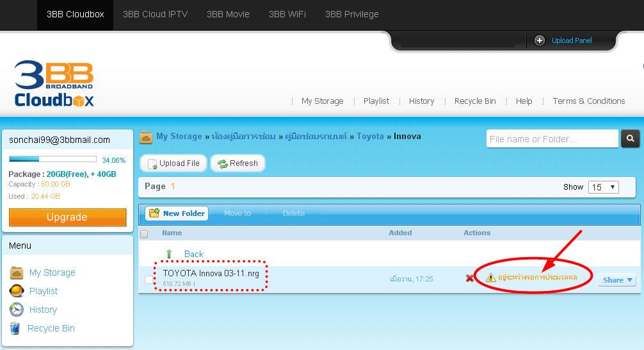This screenshot has height=350, width=644.
Task: Click the History link in the Menu
Action: [x=43, y=309]
